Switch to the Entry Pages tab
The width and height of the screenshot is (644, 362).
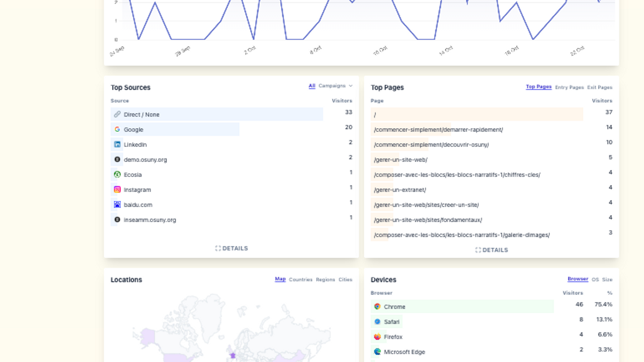click(569, 87)
